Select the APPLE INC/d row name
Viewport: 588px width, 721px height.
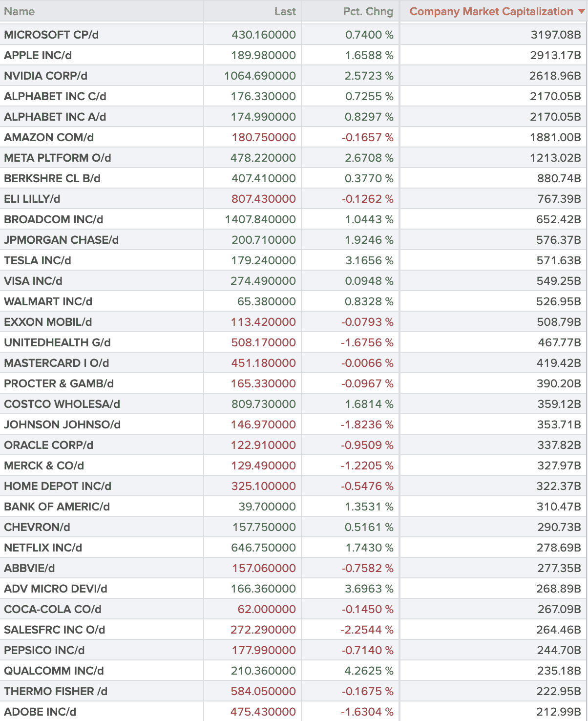38,55
